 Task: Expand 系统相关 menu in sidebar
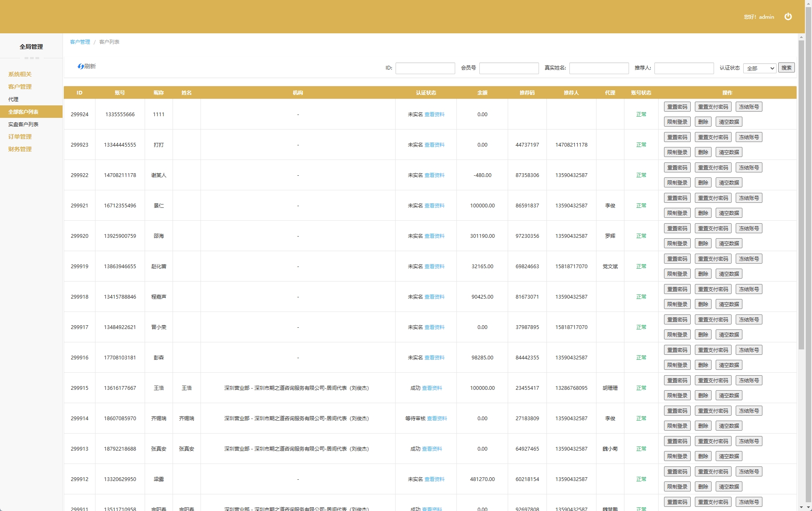[x=20, y=74]
